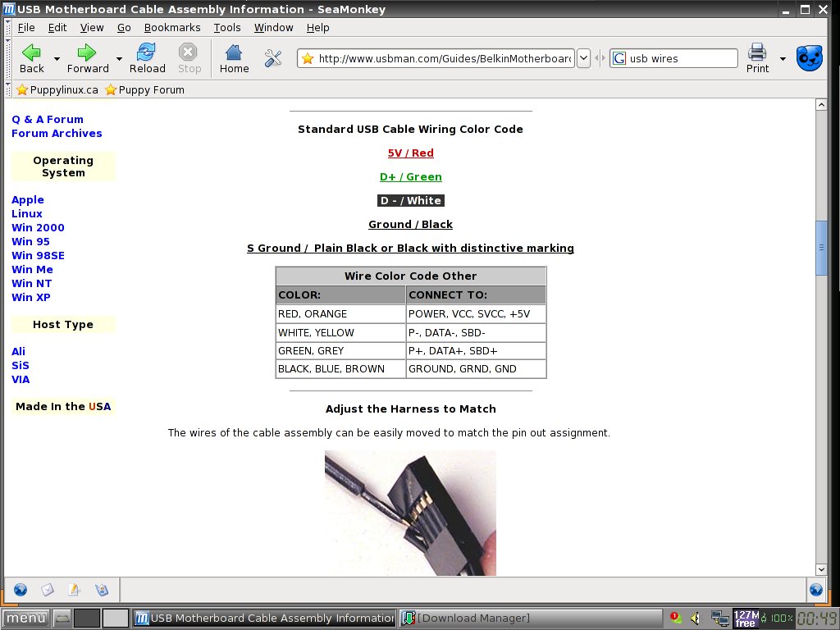Open the Navigator globe icon in the status bar
The width and height of the screenshot is (840, 630).
[x=21, y=590]
